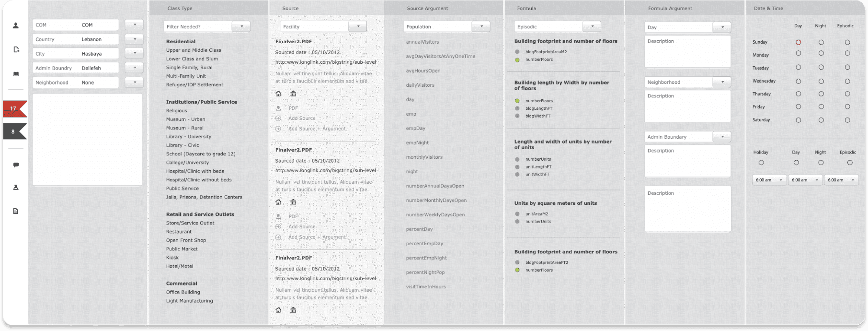Expand the Filter Needed? dropdown
This screenshot has height=331, width=868.
[x=241, y=26]
